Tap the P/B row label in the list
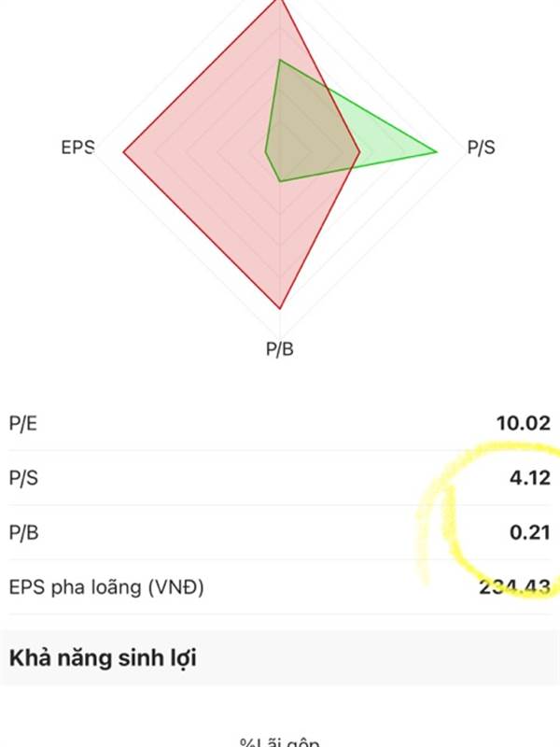 tap(23, 532)
